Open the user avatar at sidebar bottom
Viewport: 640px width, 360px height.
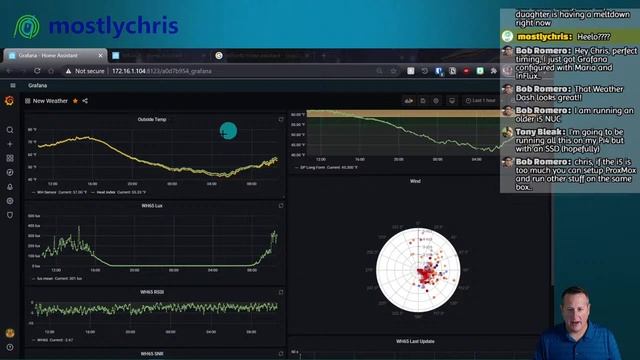click(x=10, y=333)
